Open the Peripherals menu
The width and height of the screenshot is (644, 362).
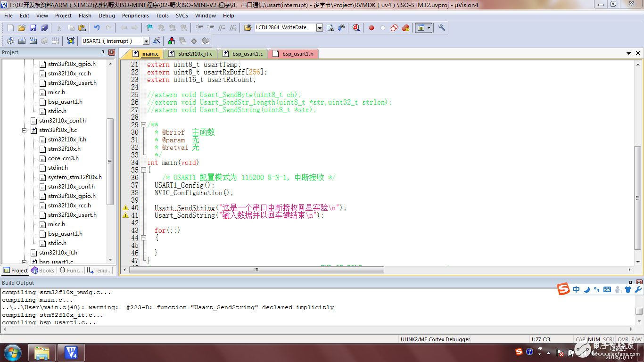point(135,16)
